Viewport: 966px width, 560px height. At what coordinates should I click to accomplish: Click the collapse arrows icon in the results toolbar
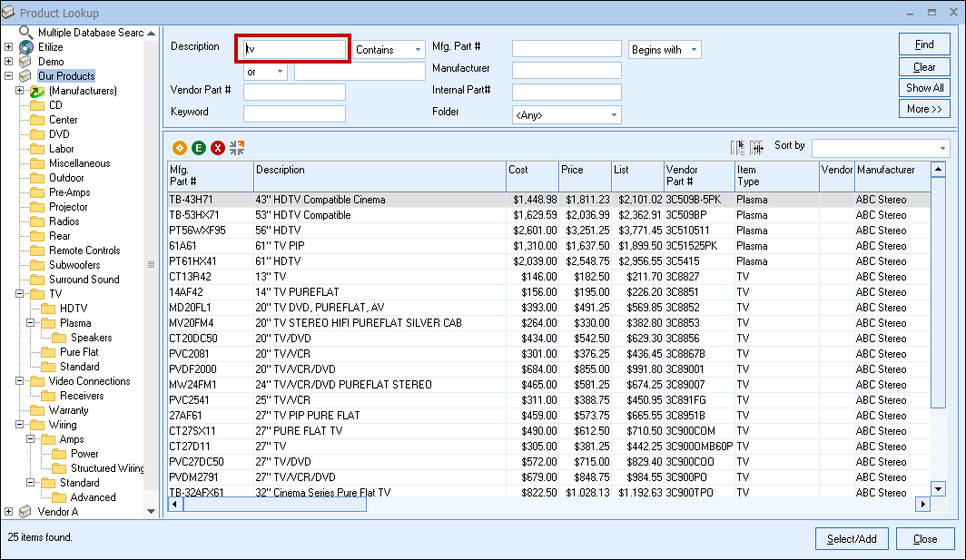[x=237, y=147]
